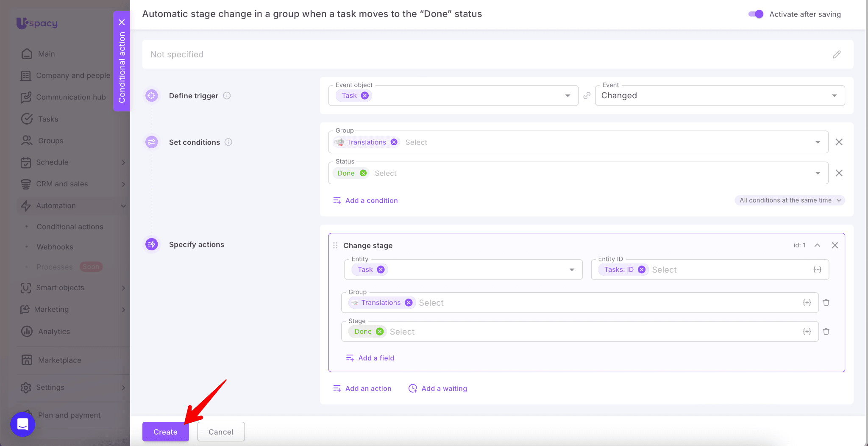Delete the Stage field with trash icon
868x446 pixels.
[x=826, y=332]
